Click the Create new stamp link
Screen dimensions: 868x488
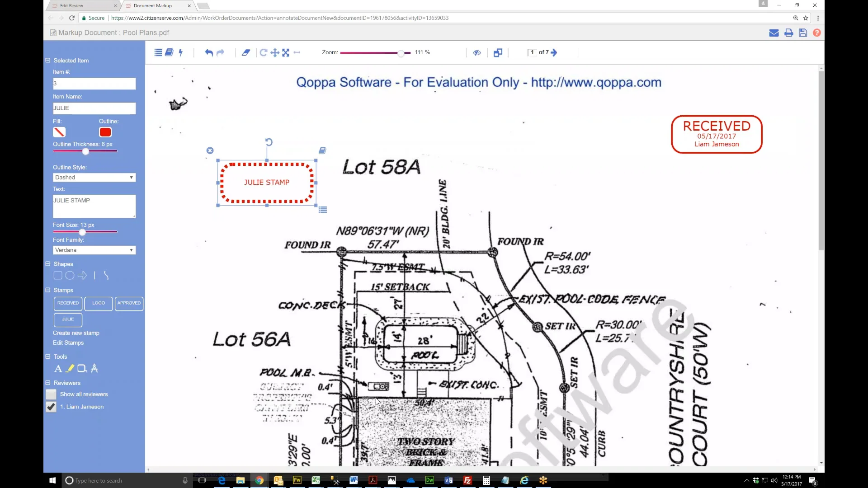(76, 333)
